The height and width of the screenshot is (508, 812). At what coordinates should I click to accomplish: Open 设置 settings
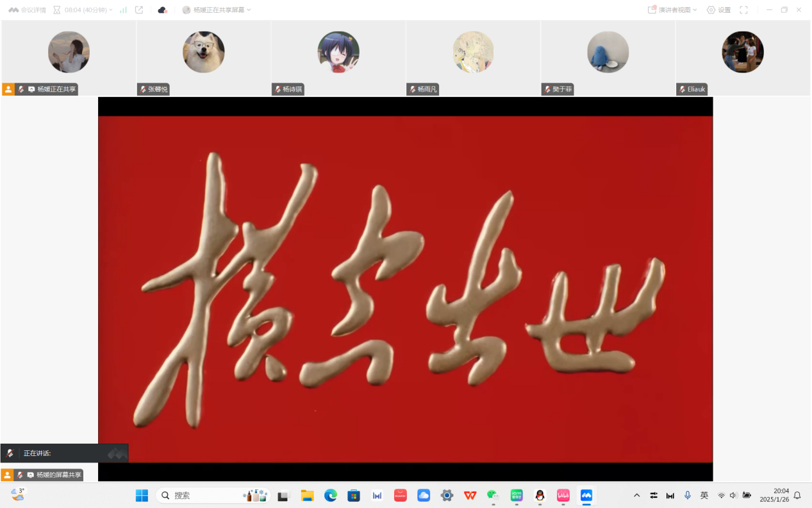[x=718, y=10]
